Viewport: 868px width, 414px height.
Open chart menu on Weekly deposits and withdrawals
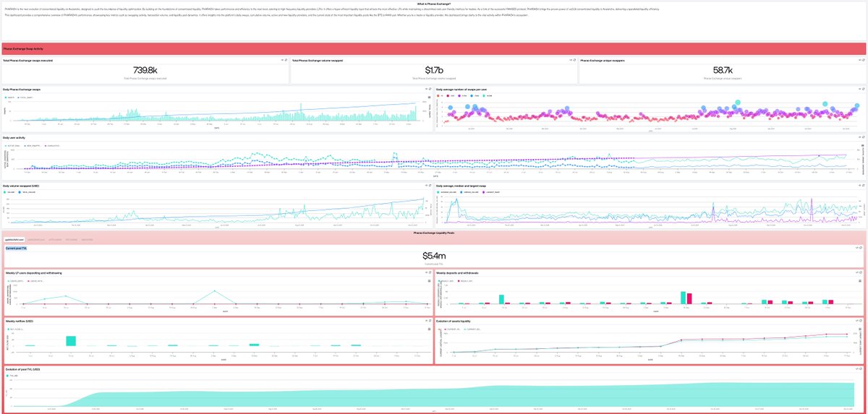tap(861, 280)
